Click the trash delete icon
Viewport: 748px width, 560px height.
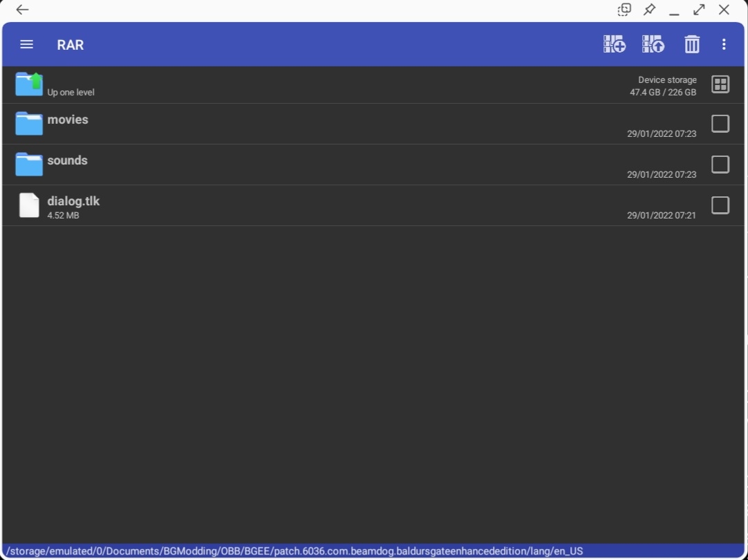(691, 44)
